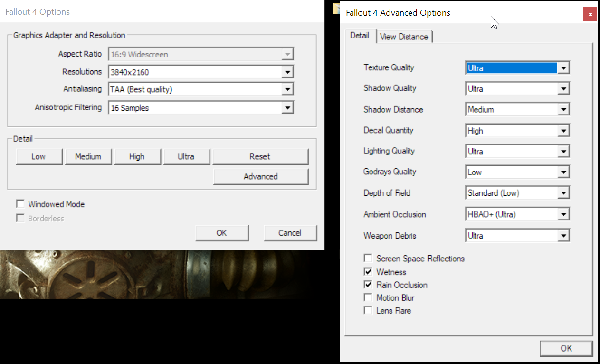Enable the Windowed Mode checkbox
600x364 pixels.
coord(20,204)
